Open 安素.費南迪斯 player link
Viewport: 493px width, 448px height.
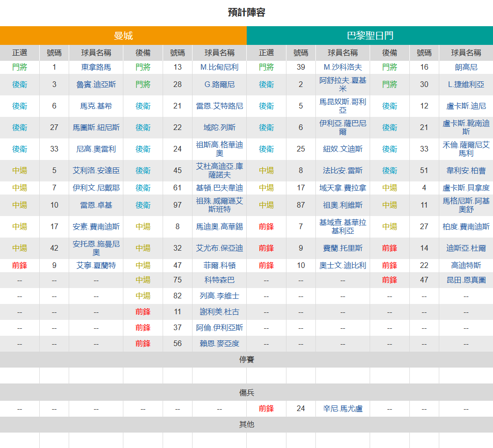coord(96,226)
